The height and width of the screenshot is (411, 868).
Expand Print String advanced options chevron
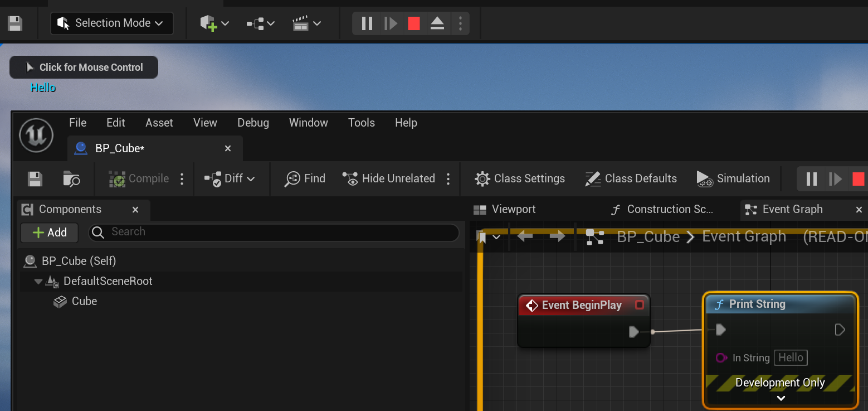781,398
